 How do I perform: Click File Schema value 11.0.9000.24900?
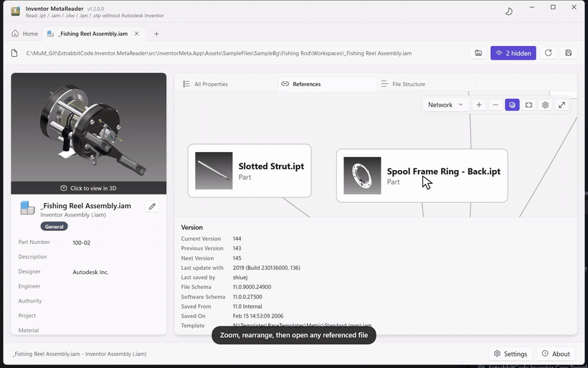pyautogui.click(x=252, y=287)
